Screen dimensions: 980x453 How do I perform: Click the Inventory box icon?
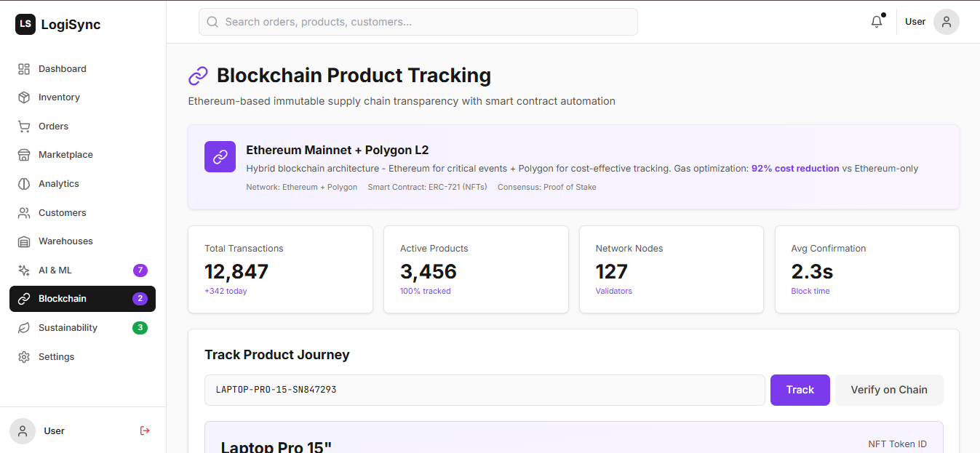(24, 97)
